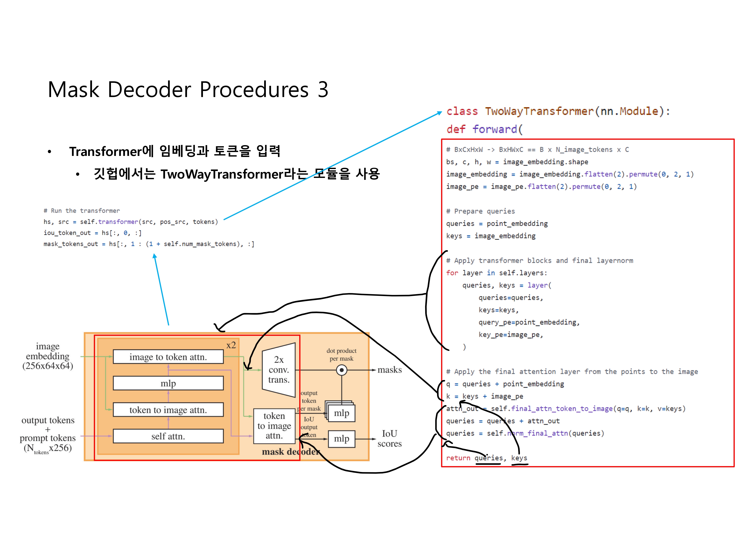Click the argument "keys=keys,"

[x=499, y=310]
